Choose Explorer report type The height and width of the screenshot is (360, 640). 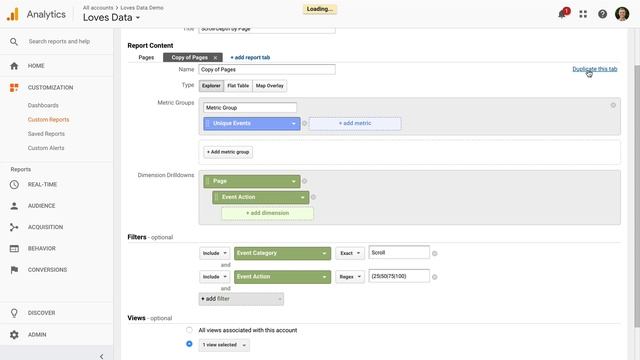click(211, 86)
